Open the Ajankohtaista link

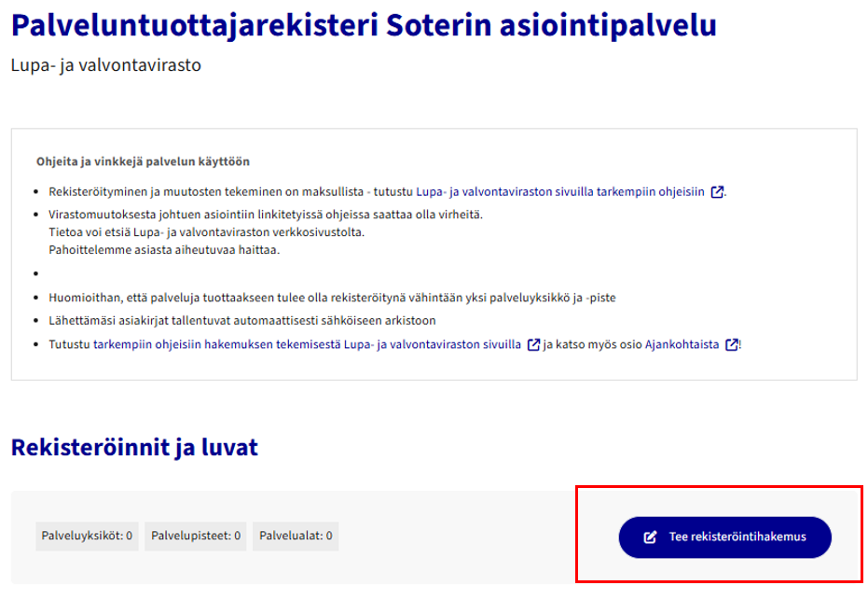tap(682, 344)
